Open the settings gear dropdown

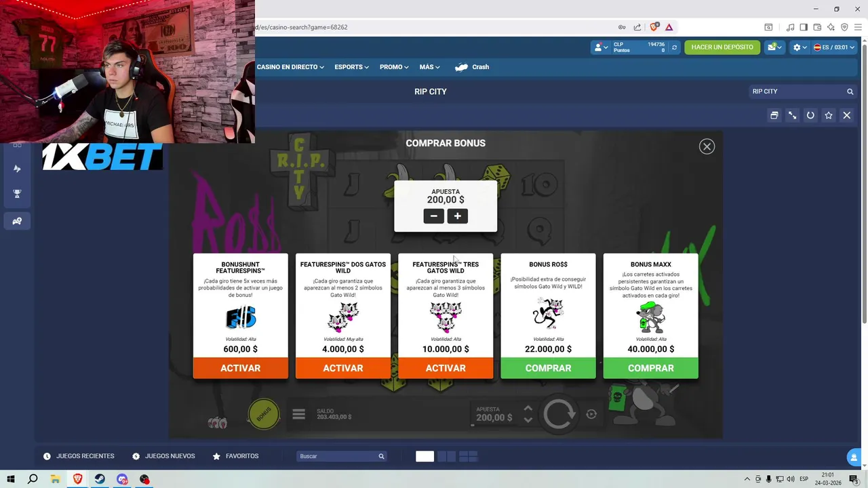tap(800, 47)
